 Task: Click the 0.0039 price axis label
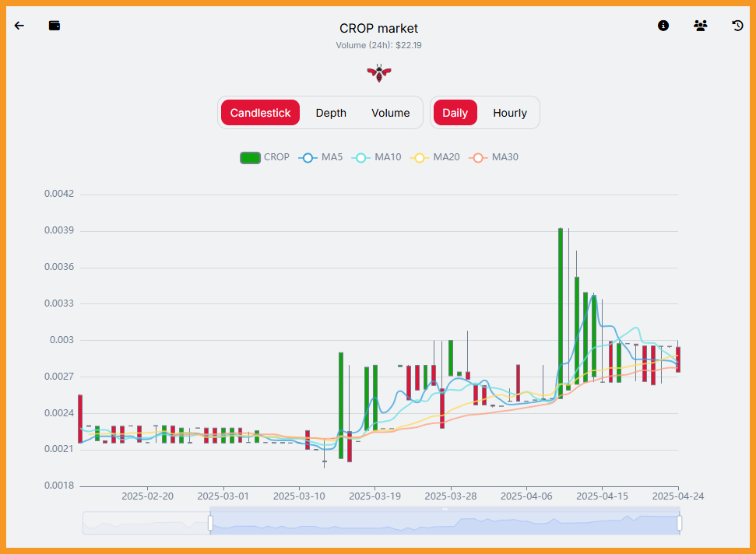point(59,230)
